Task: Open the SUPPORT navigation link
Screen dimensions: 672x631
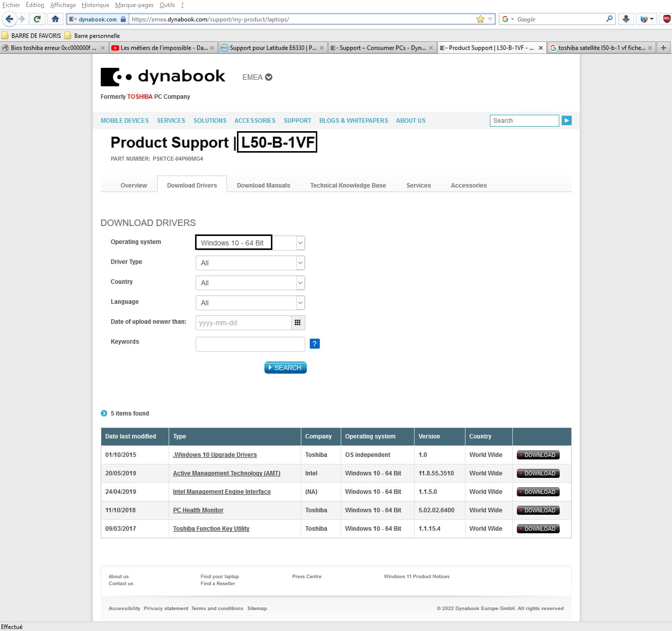Action: pos(297,121)
